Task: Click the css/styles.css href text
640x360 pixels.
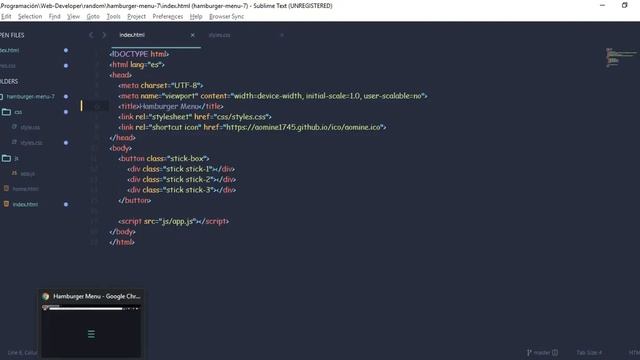Action: (x=241, y=117)
